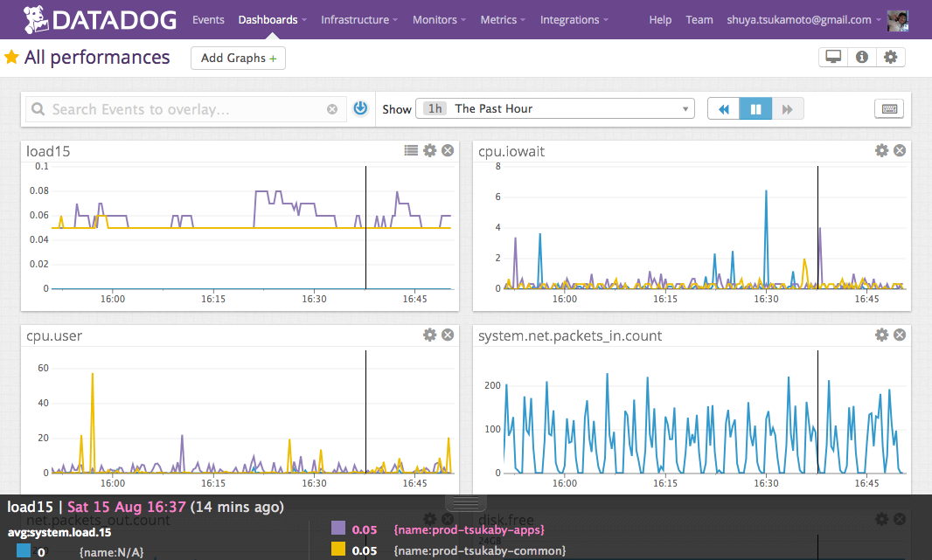The width and height of the screenshot is (932, 560).
Task: Click the dashboard info icon
Action: [x=862, y=58]
